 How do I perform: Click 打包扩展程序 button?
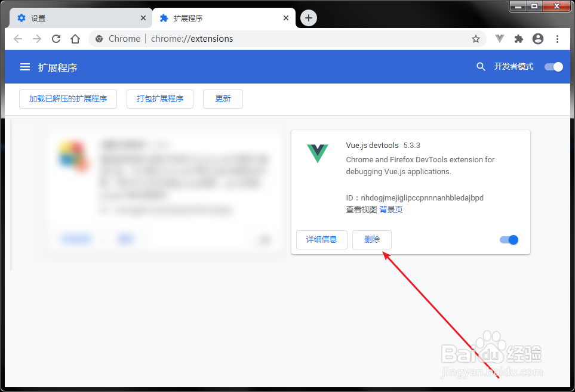point(160,99)
